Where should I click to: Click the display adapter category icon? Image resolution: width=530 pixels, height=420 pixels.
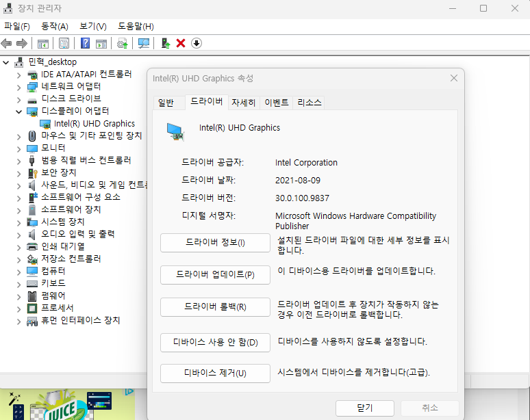click(32, 111)
